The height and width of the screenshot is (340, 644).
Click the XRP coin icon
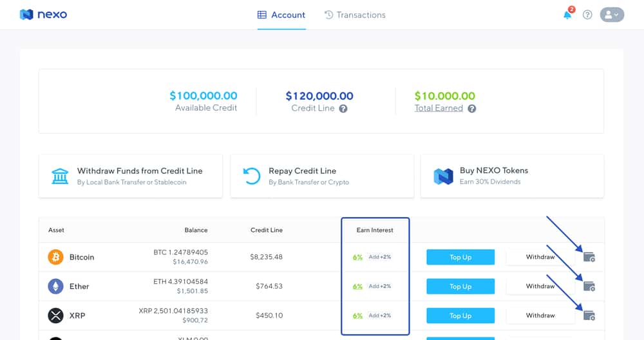coord(56,316)
